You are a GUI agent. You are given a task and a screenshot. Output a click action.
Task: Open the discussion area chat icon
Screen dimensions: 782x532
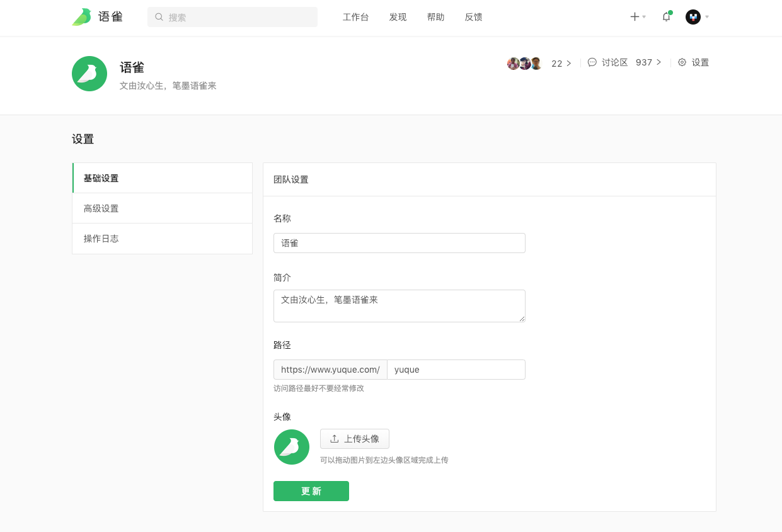(x=592, y=62)
